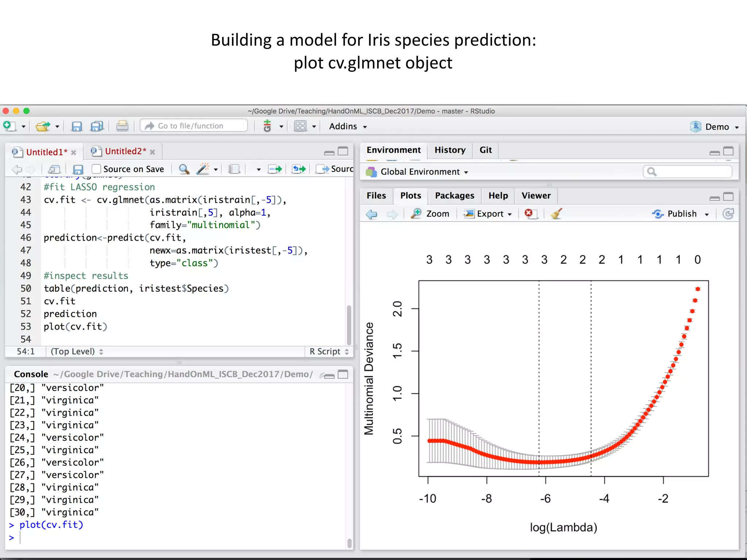The height and width of the screenshot is (560, 747).
Task: Click the Find/Replace magnifier icon
Action: [184, 169]
